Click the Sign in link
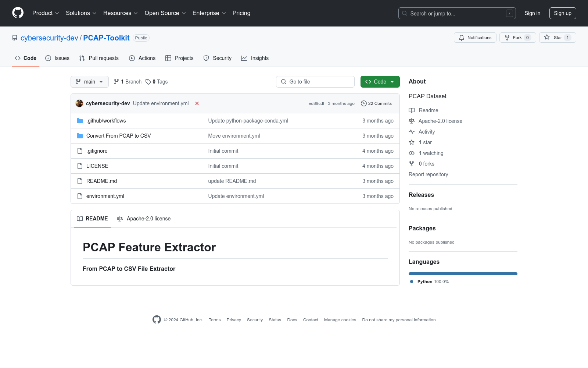 click(x=533, y=13)
